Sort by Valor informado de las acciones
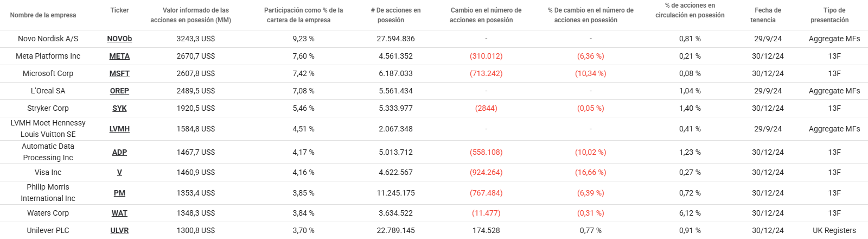 point(191,15)
